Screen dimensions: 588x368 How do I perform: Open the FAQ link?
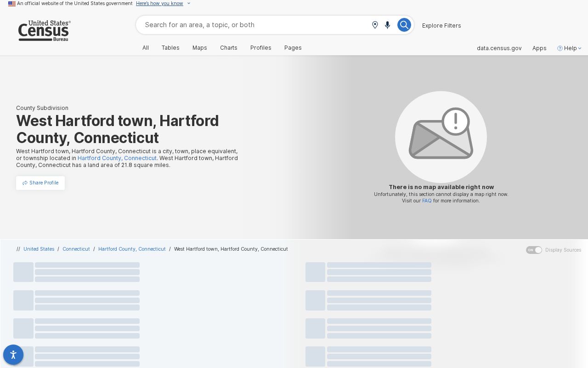(427, 201)
